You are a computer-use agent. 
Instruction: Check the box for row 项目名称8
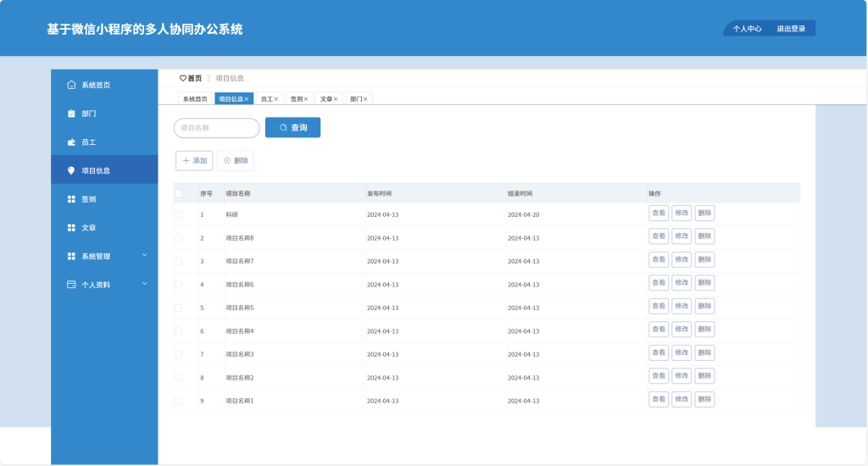(x=178, y=238)
